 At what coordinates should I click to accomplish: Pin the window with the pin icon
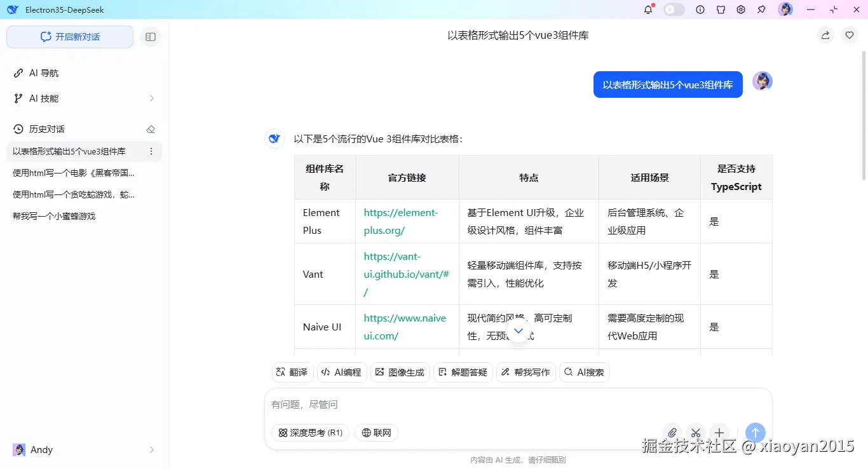[761, 10]
